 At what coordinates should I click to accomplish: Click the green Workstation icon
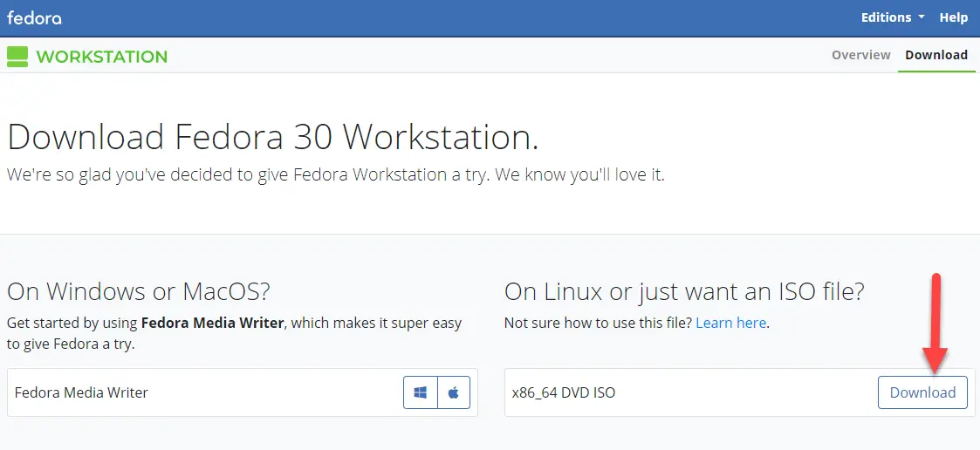click(x=17, y=56)
